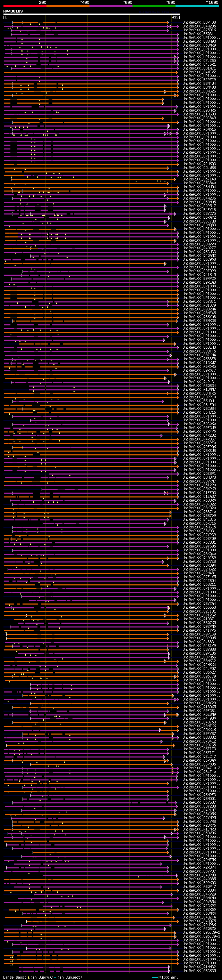Open the UniRef100_Q03211 hit
Viewport: 222px width, 980px height.
point(199,584)
